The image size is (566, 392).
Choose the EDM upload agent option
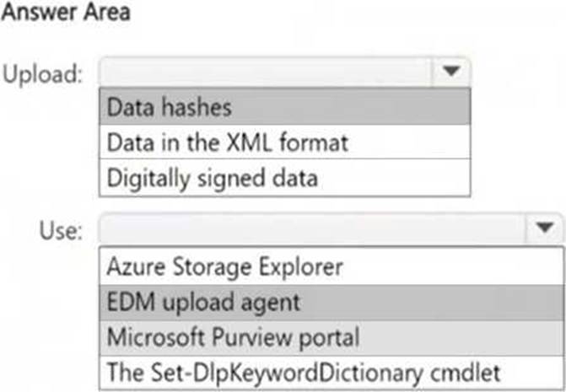pos(332,302)
